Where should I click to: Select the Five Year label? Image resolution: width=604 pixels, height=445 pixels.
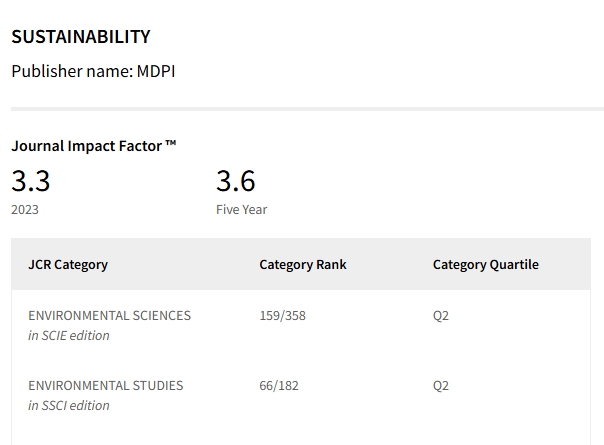(x=242, y=210)
